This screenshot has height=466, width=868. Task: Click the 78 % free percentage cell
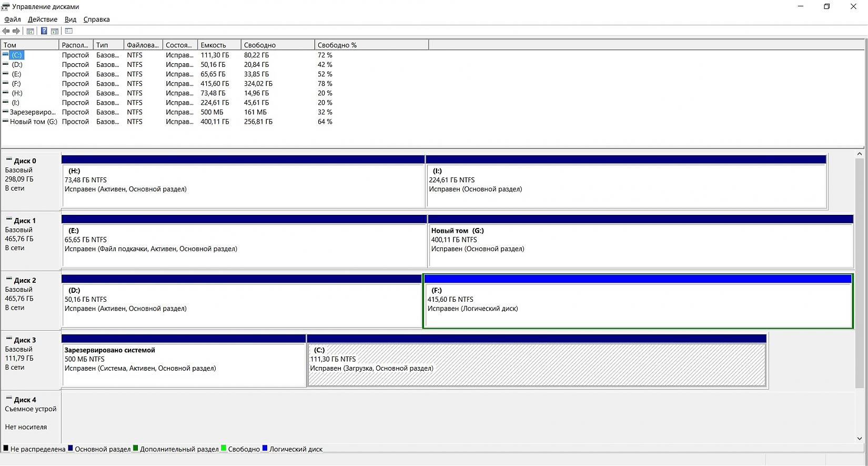point(325,83)
